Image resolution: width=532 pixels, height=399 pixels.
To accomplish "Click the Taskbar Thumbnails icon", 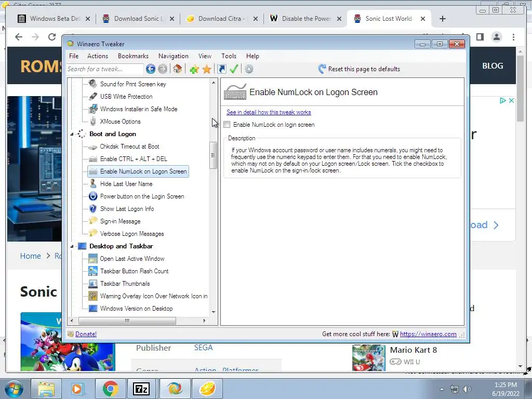I will coord(93,283).
